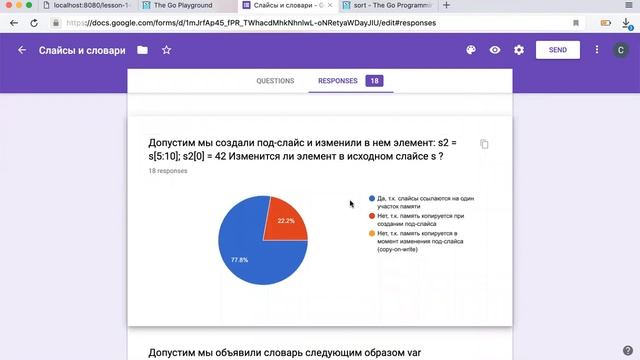Image resolution: width=640 pixels, height=360 pixels.
Task: Close the Слайсы и словари browser tab
Action: (x=330, y=5)
